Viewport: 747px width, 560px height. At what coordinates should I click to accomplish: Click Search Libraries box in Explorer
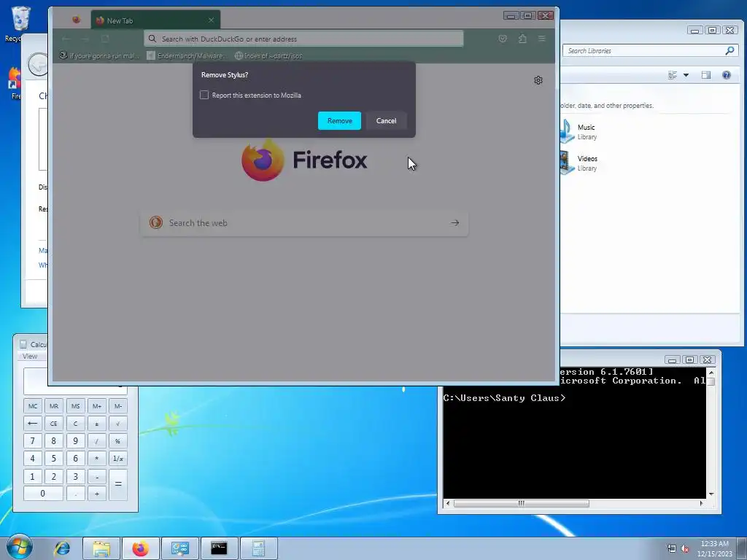click(650, 50)
